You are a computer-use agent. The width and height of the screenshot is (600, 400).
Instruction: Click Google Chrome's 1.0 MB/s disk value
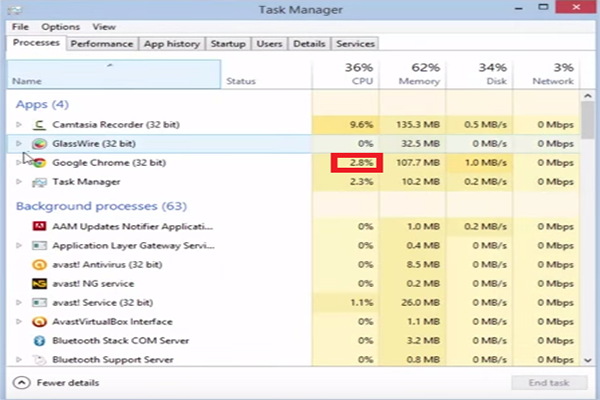pyautogui.click(x=485, y=163)
